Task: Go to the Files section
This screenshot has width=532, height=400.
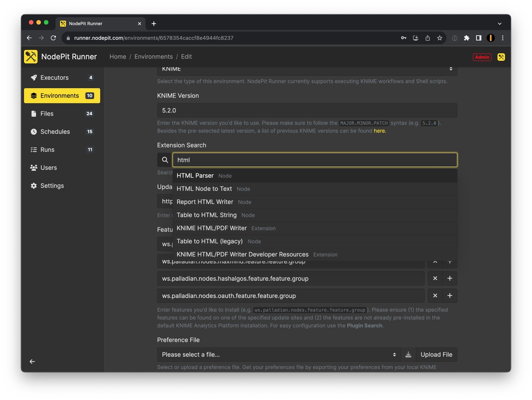Action: (x=62, y=114)
